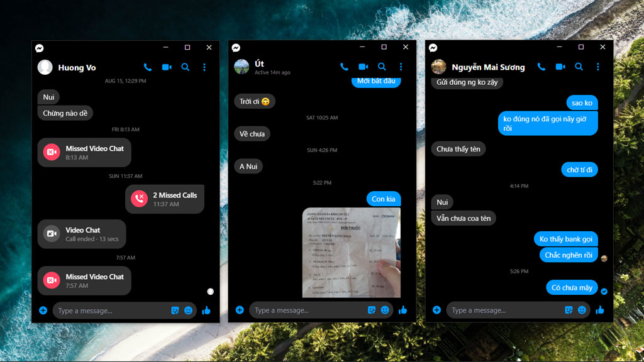Open the emoji picker in Nguyễn Mai Sương chat
This screenshot has height=362, width=644.
pyautogui.click(x=582, y=310)
